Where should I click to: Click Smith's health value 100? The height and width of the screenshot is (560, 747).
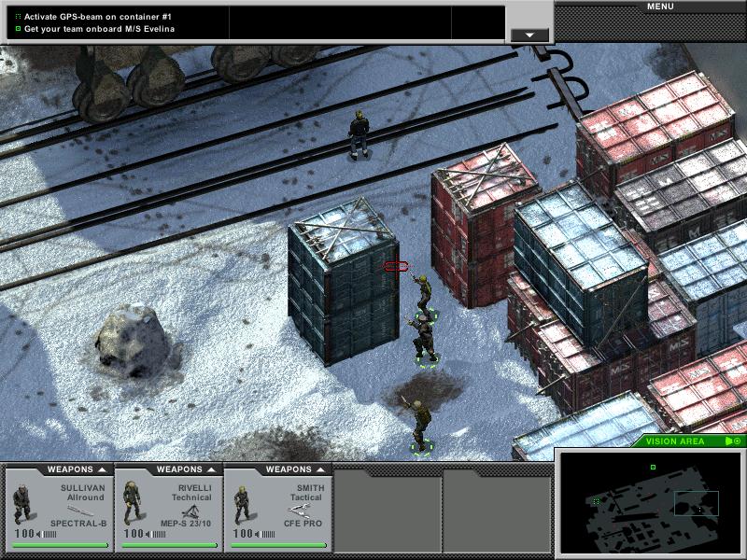pyautogui.click(x=243, y=534)
